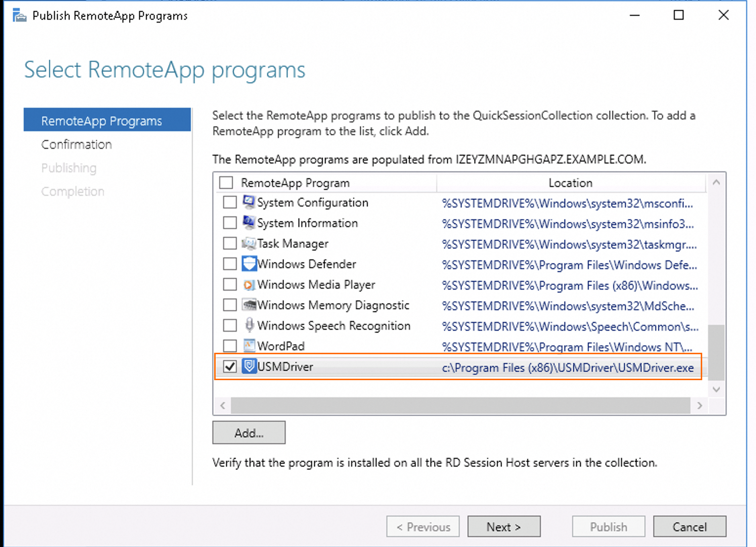Click the Windows Media Player icon
The width and height of the screenshot is (756, 547).
tap(249, 284)
